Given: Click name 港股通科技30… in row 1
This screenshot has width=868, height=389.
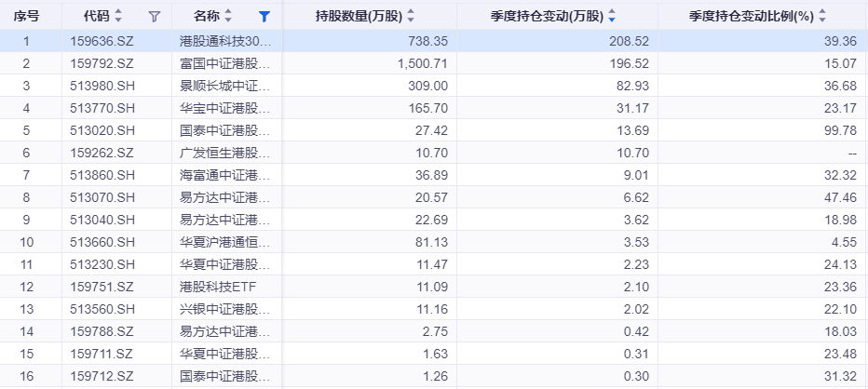Looking at the screenshot, I should (x=226, y=41).
